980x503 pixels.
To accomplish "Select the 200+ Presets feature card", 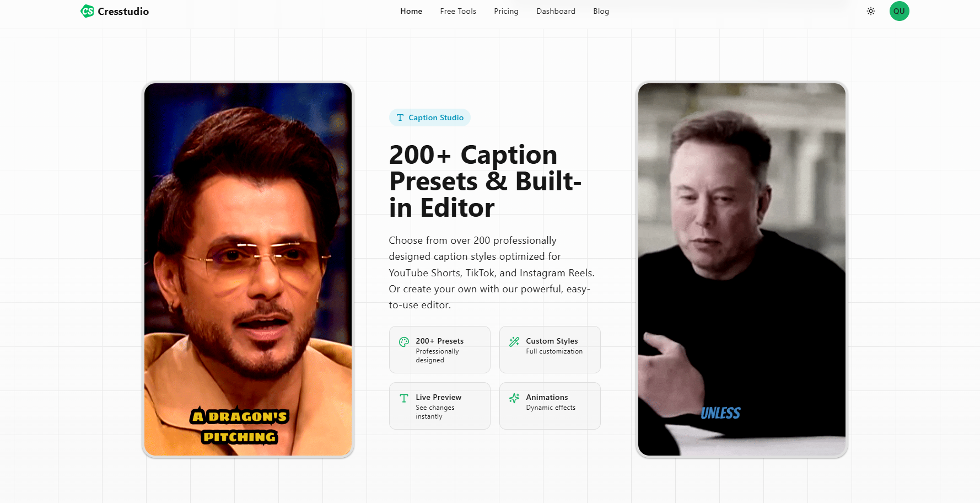I will tap(439, 350).
